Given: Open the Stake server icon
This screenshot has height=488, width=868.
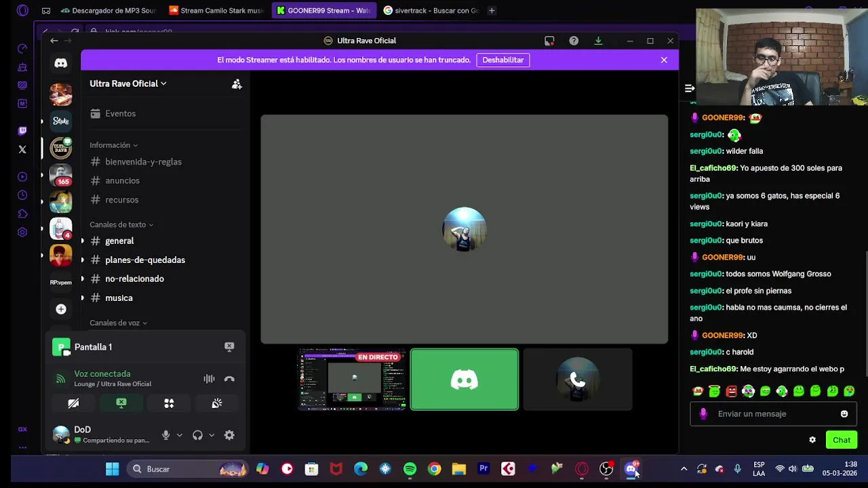Looking at the screenshot, I should coord(61,121).
